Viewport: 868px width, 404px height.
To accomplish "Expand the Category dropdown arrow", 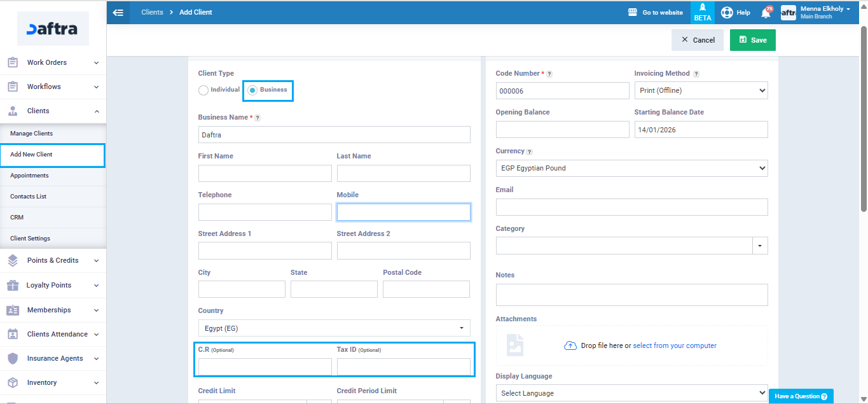I will pyautogui.click(x=760, y=246).
